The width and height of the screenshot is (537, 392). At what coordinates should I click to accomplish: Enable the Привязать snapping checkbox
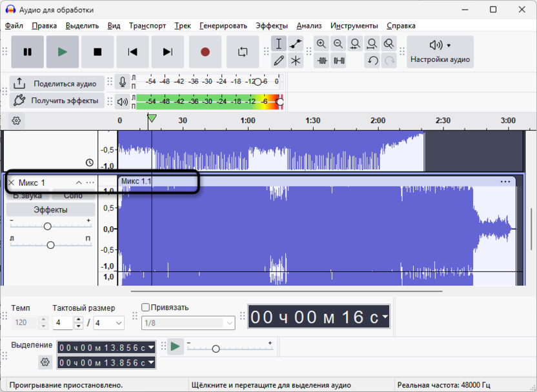145,308
